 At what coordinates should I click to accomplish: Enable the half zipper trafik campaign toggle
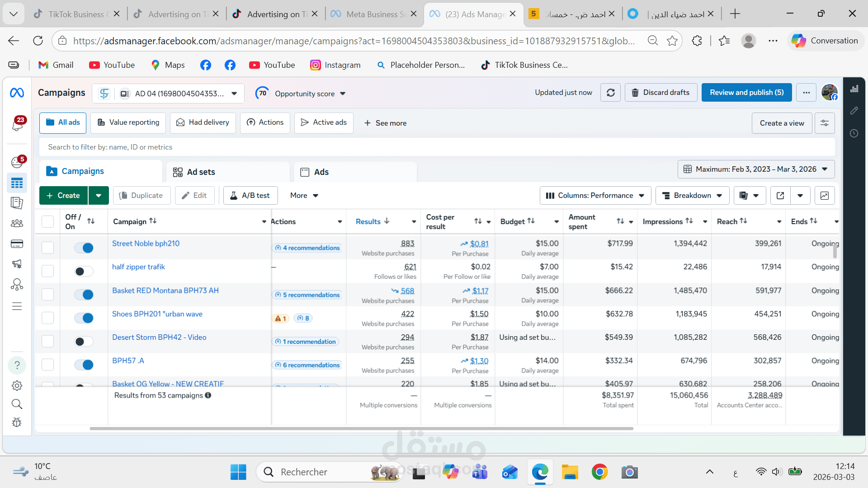click(x=84, y=271)
